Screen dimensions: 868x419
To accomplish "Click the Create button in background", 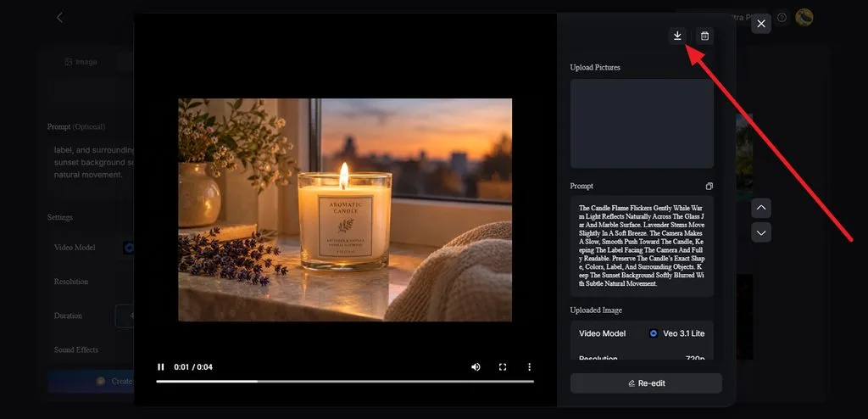I will tap(92, 382).
